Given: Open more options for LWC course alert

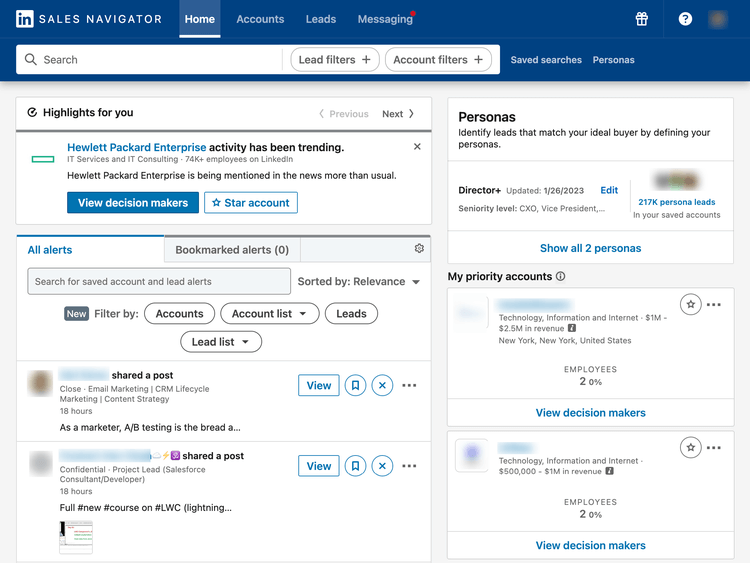Looking at the screenshot, I should (409, 466).
